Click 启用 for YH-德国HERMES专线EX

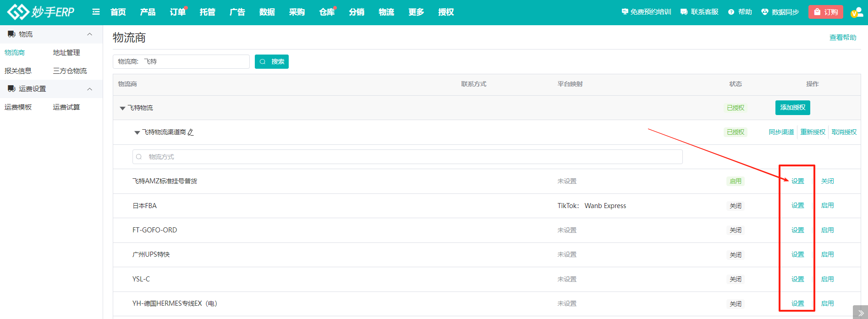(828, 303)
